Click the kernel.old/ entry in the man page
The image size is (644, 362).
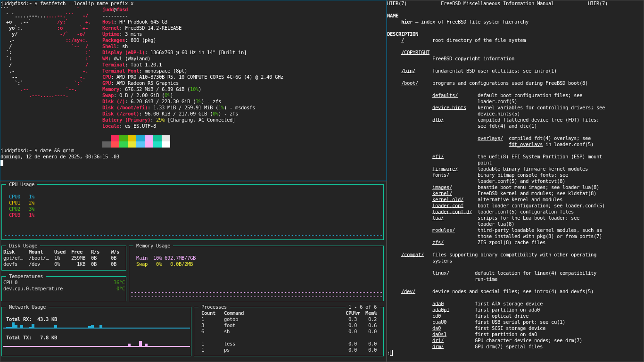448,199
